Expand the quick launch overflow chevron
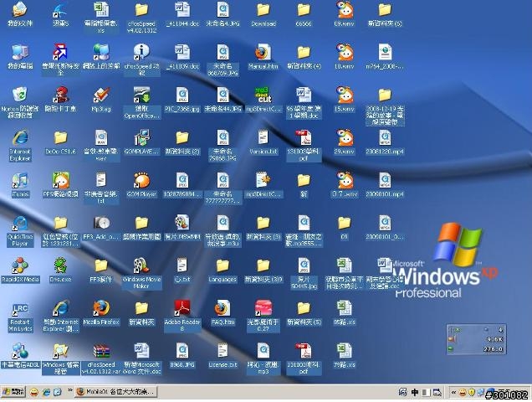 click(x=70, y=390)
